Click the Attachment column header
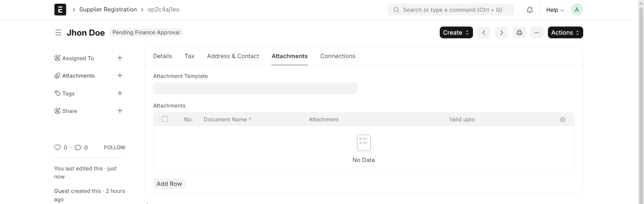The width and height of the screenshot is (644, 204). (376, 119)
